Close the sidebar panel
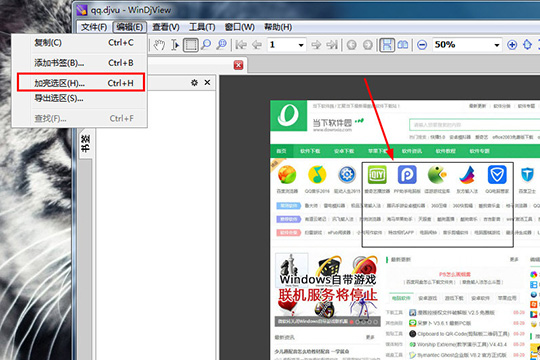The height and width of the screenshot is (360, 540). click(x=207, y=83)
